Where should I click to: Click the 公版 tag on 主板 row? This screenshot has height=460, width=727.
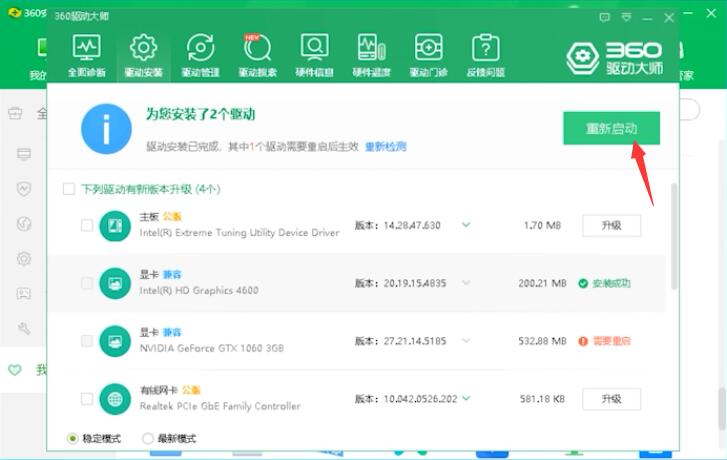pyautogui.click(x=172, y=217)
